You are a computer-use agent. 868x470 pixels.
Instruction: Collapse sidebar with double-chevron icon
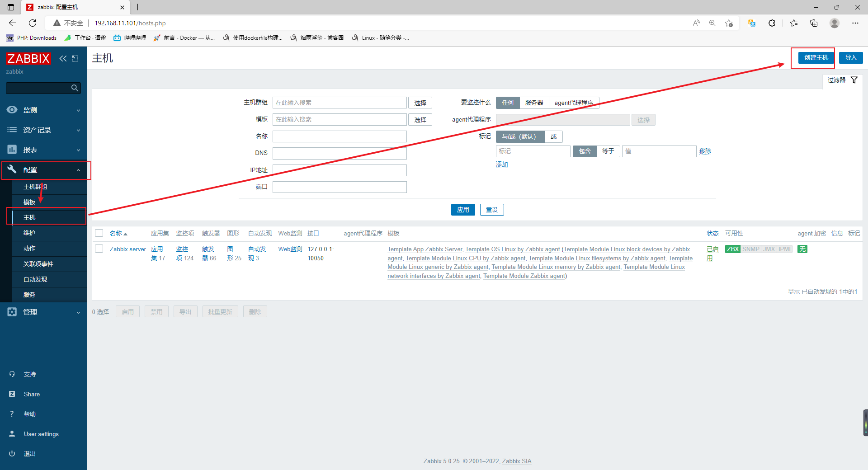click(x=63, y=58)
